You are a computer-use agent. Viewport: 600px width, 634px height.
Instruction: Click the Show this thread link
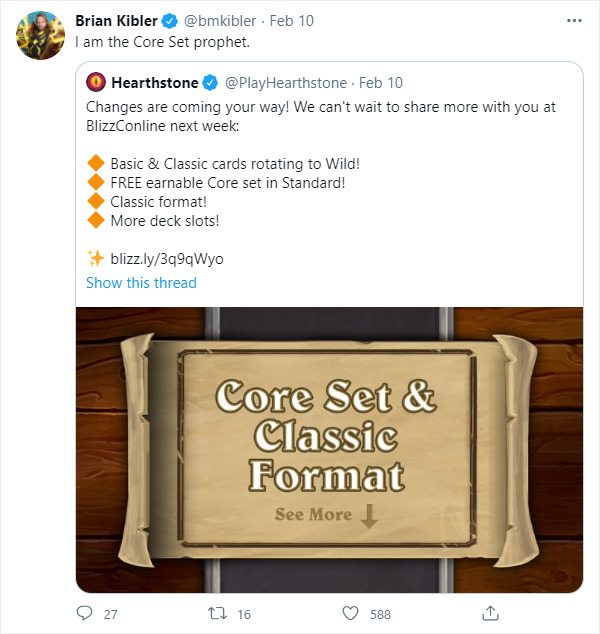point(141,283)
